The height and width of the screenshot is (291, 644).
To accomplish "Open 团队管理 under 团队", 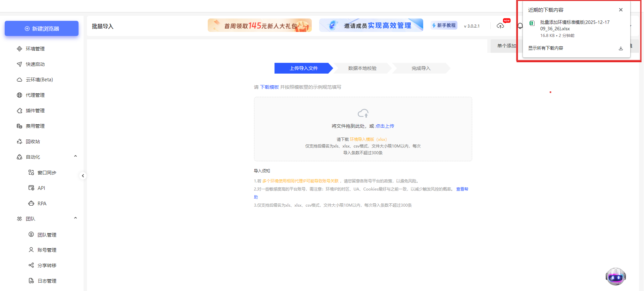I will point(47,235).
